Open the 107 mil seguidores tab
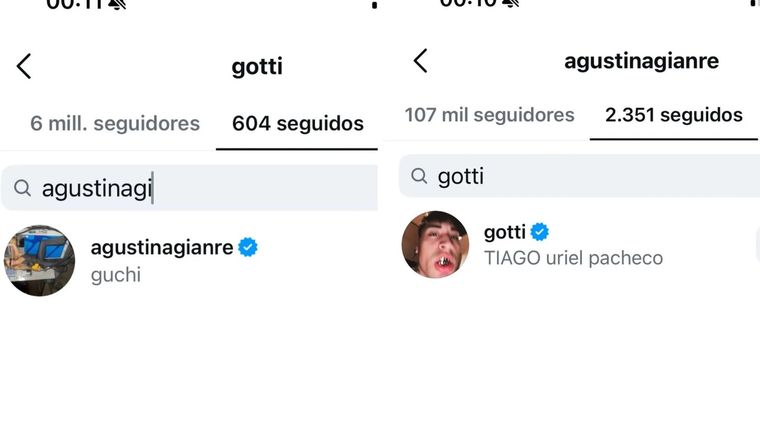The width and height of the screenshot is (760, 428). (489, 115)
